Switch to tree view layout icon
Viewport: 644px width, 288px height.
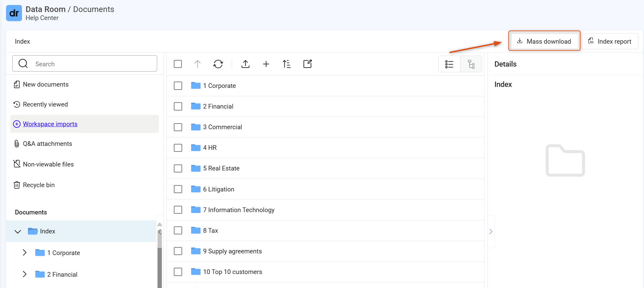coord(471,64)
